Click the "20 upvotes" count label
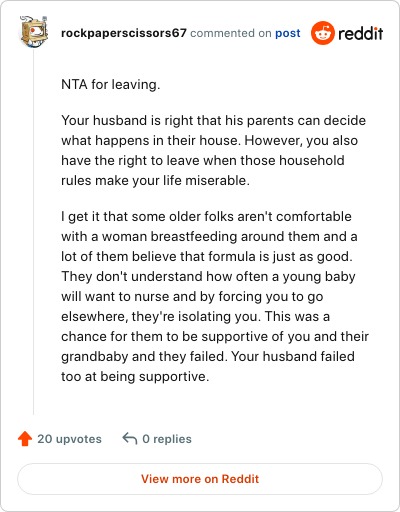This screenshot has height=512, width=400. click(x=69, y=439)
